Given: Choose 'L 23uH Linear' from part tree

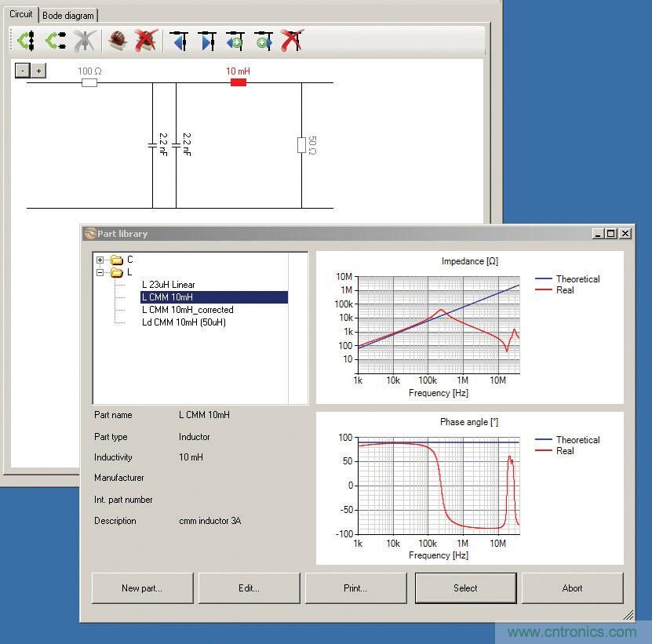Looking at the screenshot, I should tap(169, 285).
